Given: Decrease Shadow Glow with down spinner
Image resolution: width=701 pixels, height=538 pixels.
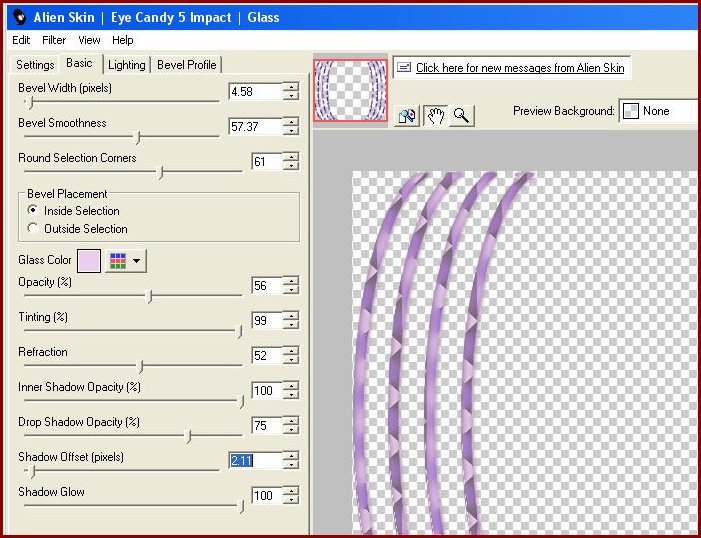Looking at the screenshot, I should click(291, 499).
